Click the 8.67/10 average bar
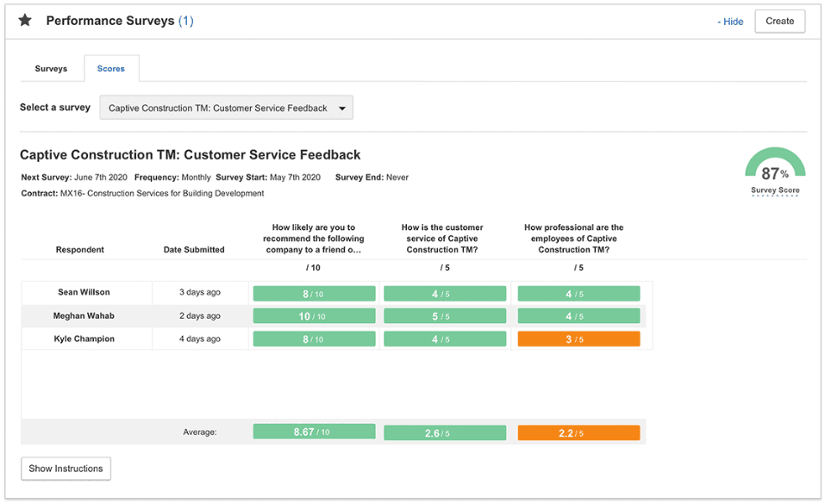Screen dimensions: 825x504 tap(314, 432)
